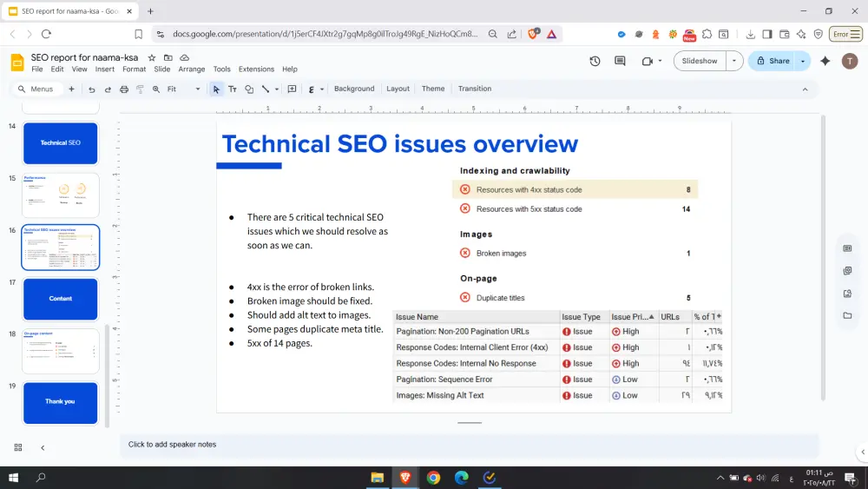Bookmark this page in browser
Image resolution: width=868 pixels, height=489 pixels.
coord(138,34)
